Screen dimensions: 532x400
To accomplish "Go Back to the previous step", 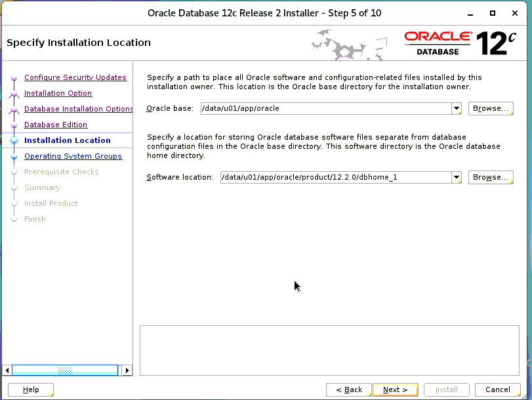I will pyautogui.click(x=349, y=390).
